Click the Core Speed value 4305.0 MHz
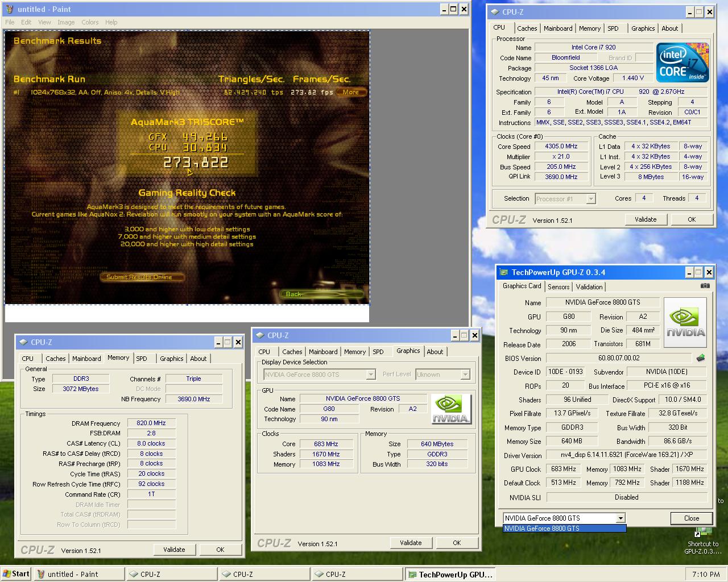728x582 pixels. [x=561, y=147]
